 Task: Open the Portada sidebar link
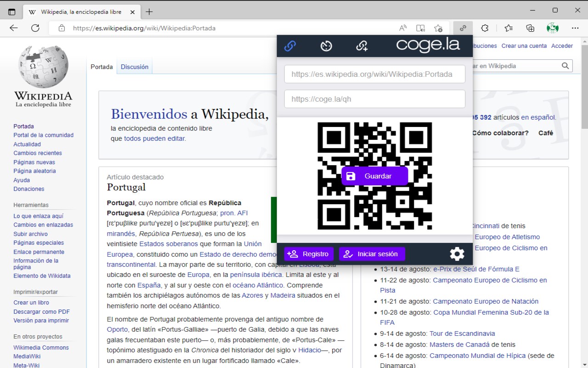tap(23, 126)
